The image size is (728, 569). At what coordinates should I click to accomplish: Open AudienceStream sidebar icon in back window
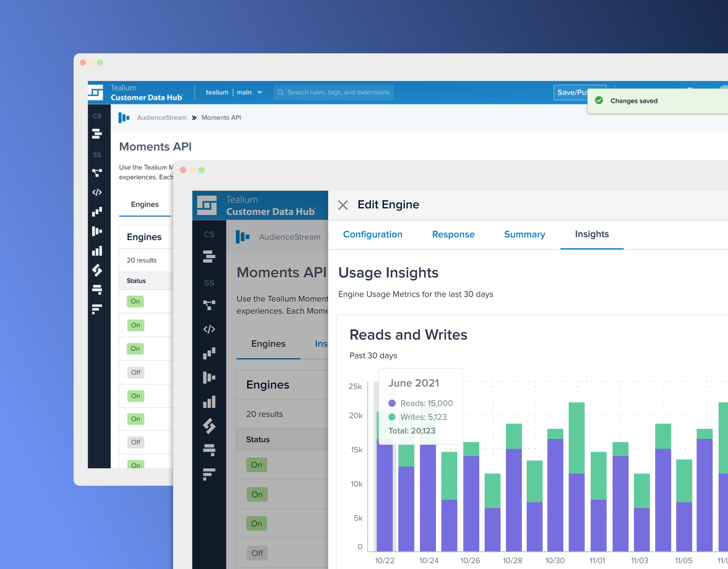(97, 231)
